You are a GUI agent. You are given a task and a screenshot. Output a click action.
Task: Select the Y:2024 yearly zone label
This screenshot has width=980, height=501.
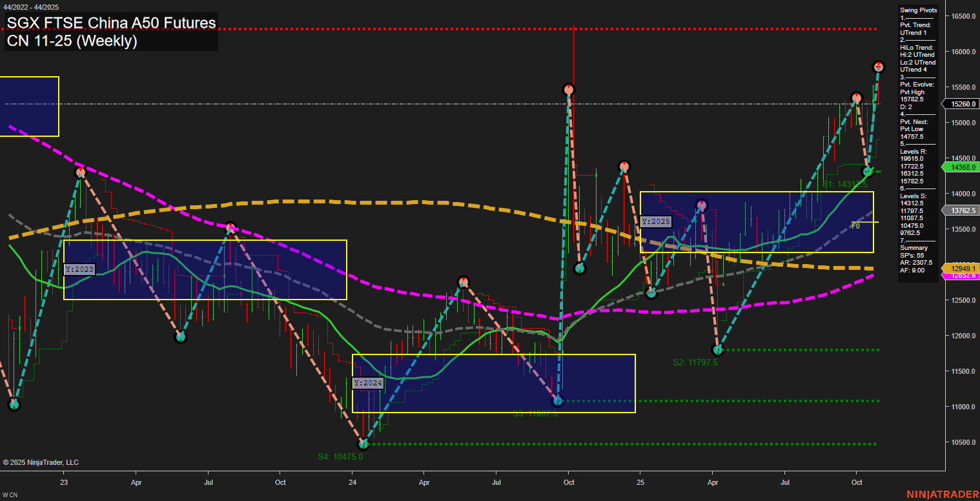[x=369, y=383]
